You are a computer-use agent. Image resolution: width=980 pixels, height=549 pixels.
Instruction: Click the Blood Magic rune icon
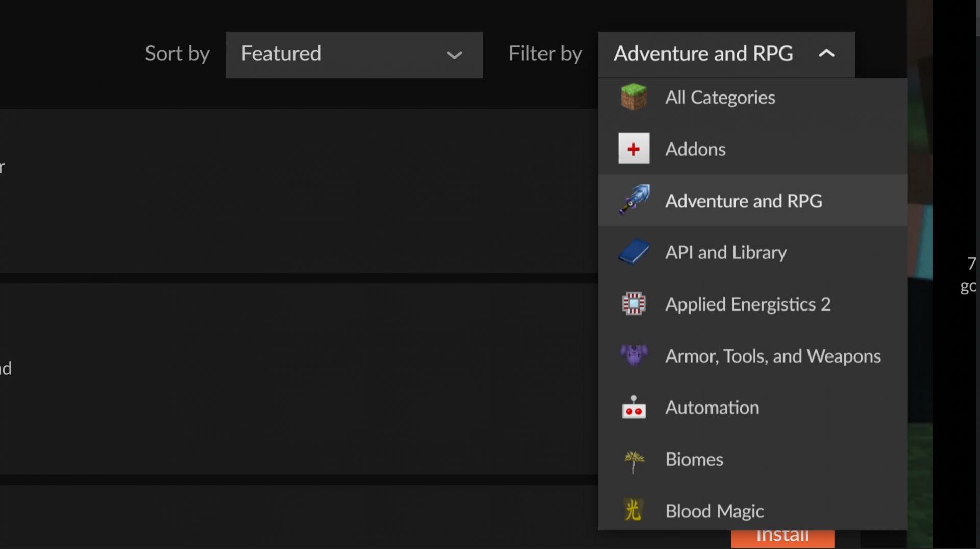point(633,510)
